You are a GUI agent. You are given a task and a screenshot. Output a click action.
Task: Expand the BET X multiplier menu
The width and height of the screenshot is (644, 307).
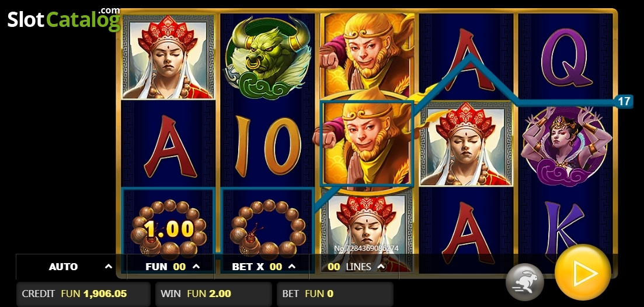click(x=263, y=267)
